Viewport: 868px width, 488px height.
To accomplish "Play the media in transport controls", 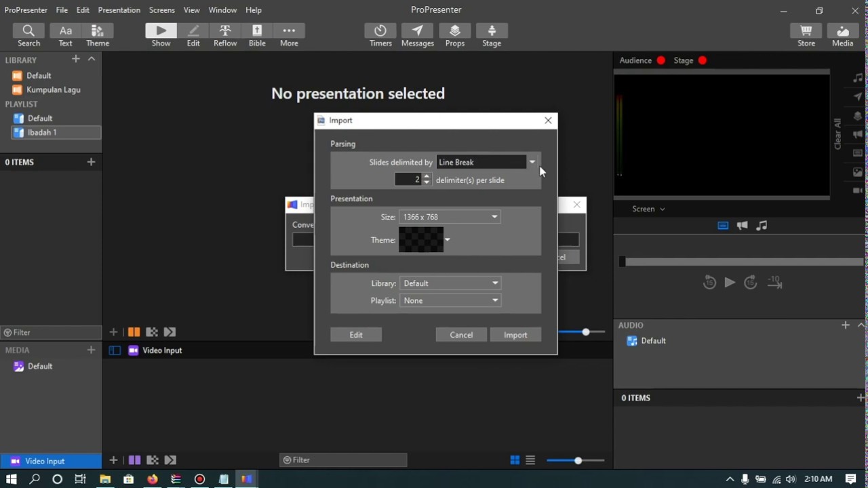I will coord(730,283).
